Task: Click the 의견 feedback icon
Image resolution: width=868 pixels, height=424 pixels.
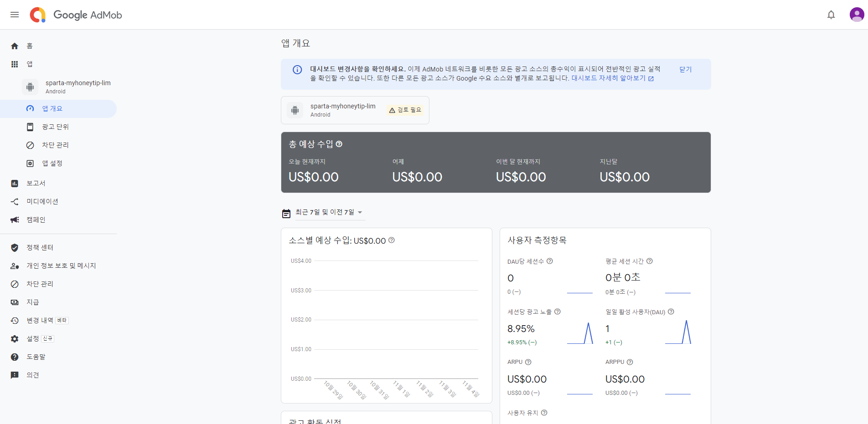Action: coord(15,375)
